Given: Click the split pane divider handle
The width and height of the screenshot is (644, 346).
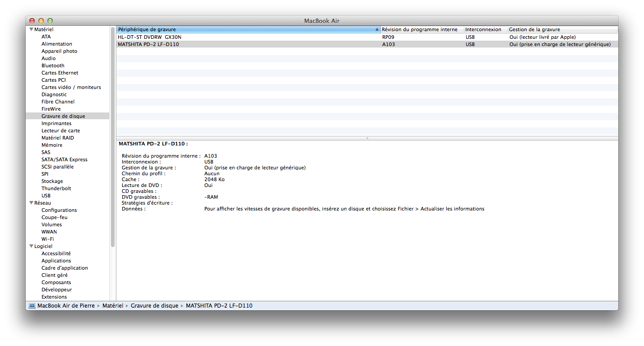Looking at the screenshot, I should tap(367, 138).
